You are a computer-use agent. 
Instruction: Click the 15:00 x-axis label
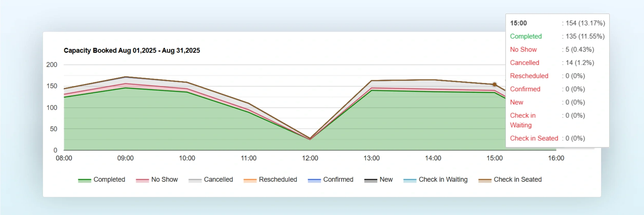pyautogui.click(x=495, y=158)
